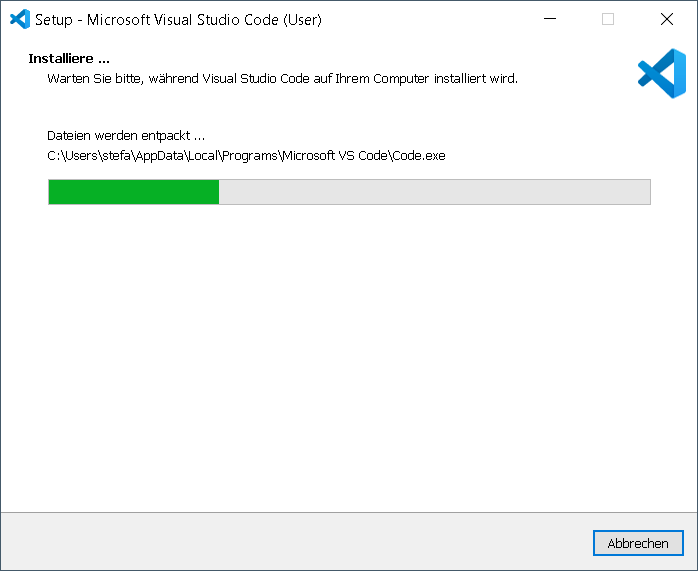
Task: Close the Setup window with X
Action: click(x=666, y=19)
